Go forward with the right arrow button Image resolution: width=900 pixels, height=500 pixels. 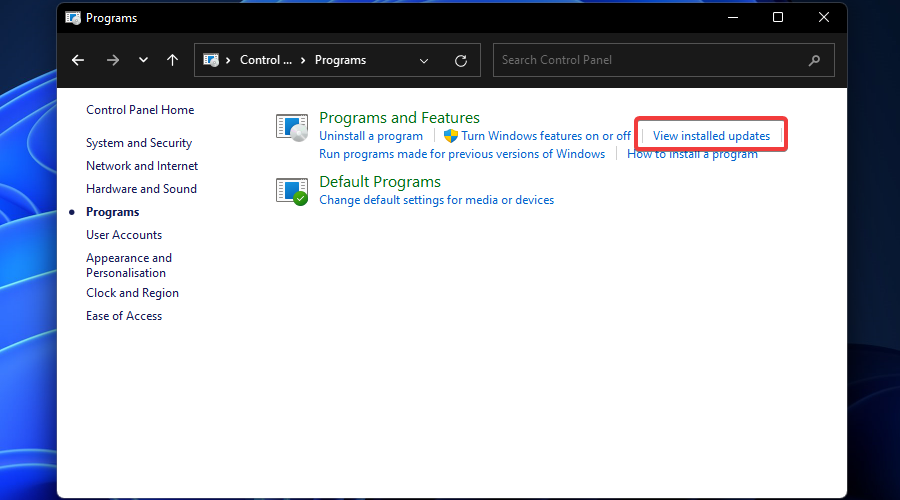click(x=113, y=60)
